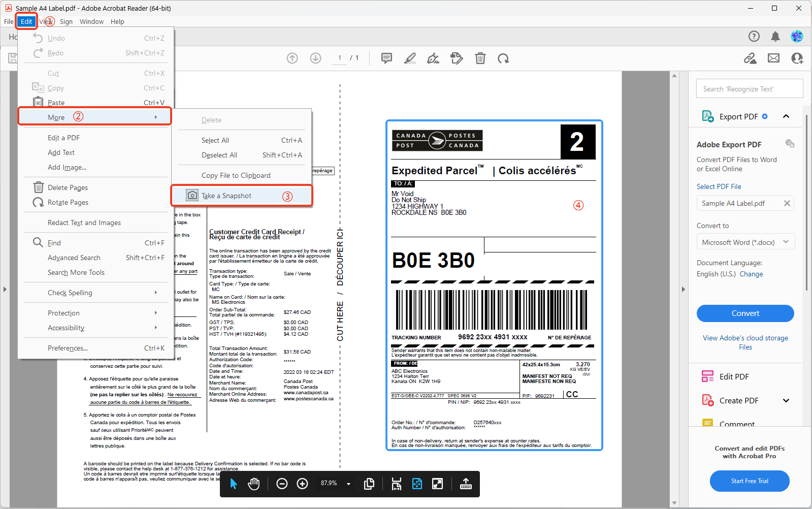
Task: Choose Add Text menu item
Action: [x=95, y=152]
